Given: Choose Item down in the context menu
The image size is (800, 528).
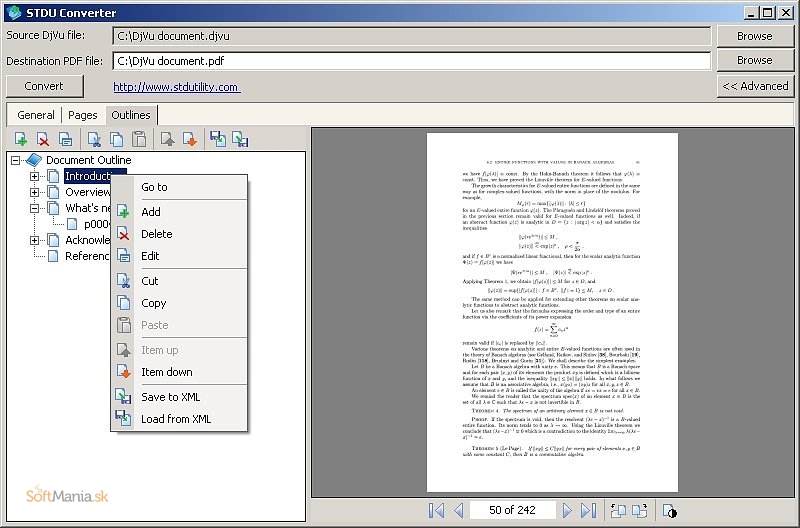Looking at the screenshot, I should click(179, 372).
